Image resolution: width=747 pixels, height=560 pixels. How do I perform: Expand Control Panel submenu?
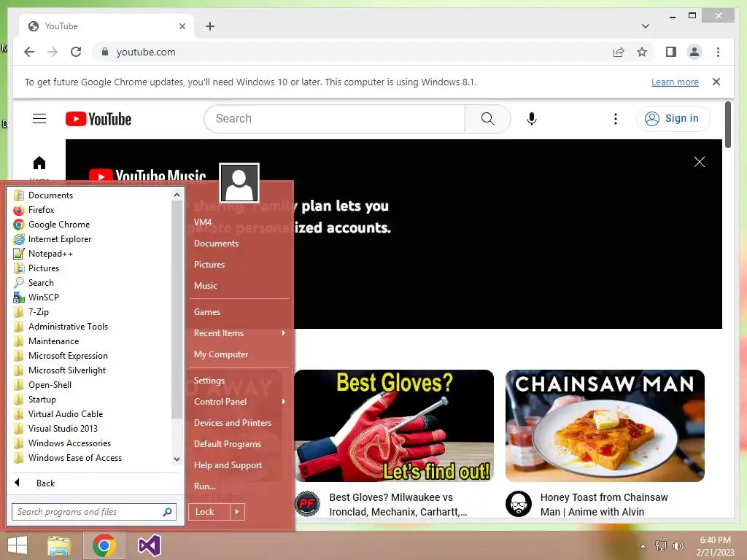tap(239, 402)
